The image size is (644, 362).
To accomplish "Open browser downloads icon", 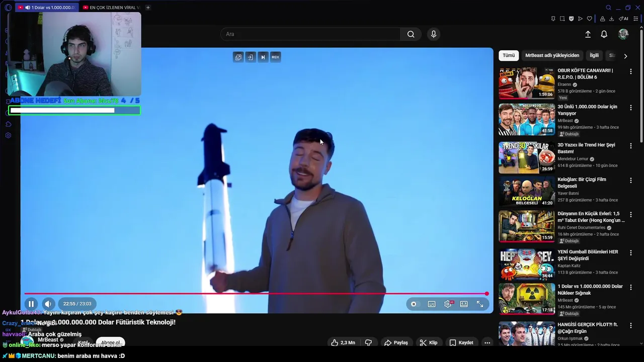I will pos(611,19).
